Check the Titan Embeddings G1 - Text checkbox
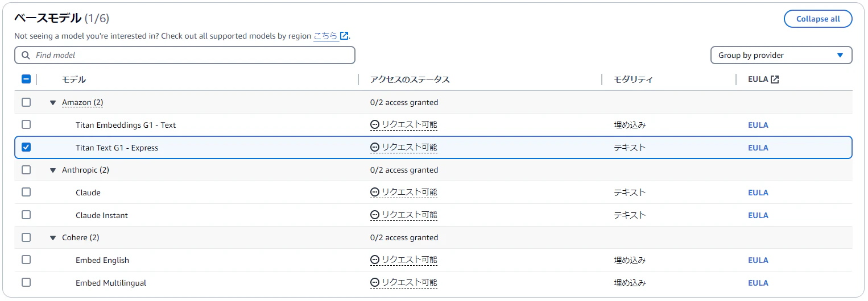868x301 pixels. (26, 124)
